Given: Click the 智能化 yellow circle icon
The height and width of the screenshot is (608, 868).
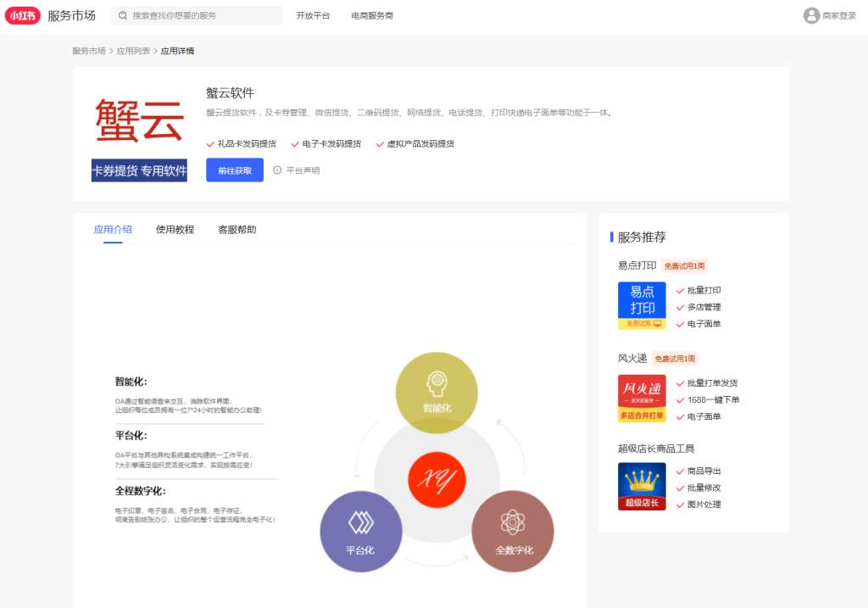Looking at the screenshot, I should [x=437, y=393].
